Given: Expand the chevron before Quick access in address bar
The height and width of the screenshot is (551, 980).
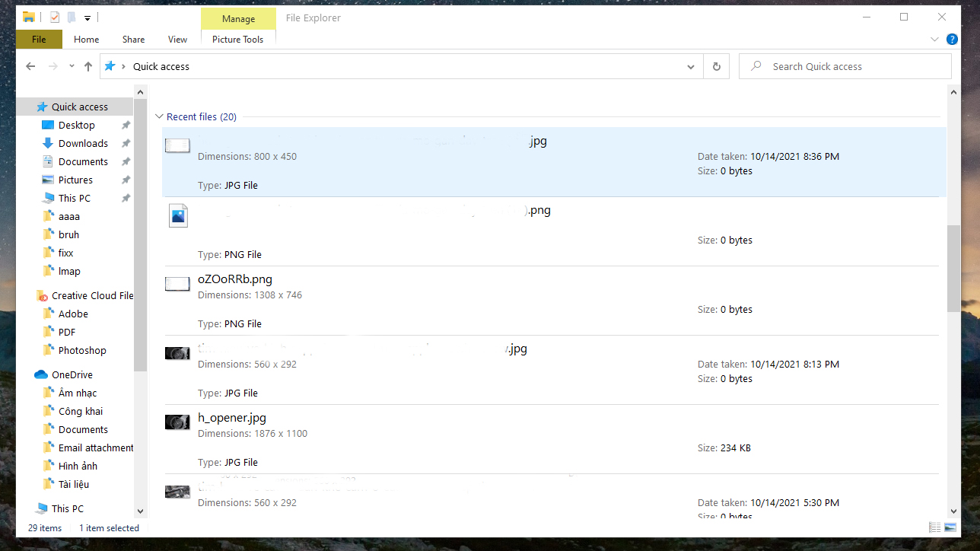Looking at the screenshot, I should [x=124, y=66].
